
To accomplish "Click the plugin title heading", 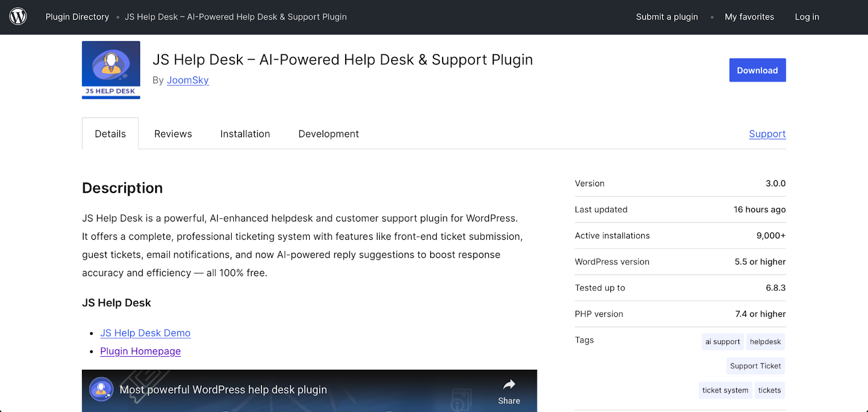I will coord(343,60).
